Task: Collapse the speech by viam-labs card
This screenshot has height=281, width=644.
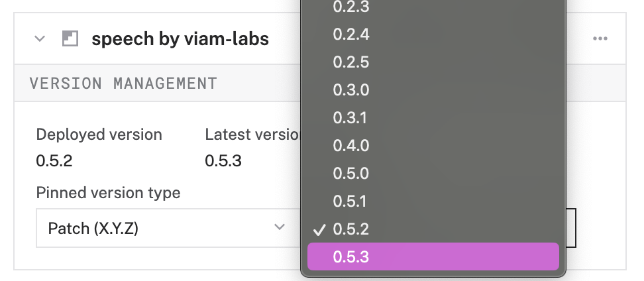Action: (x=40, y=39)
